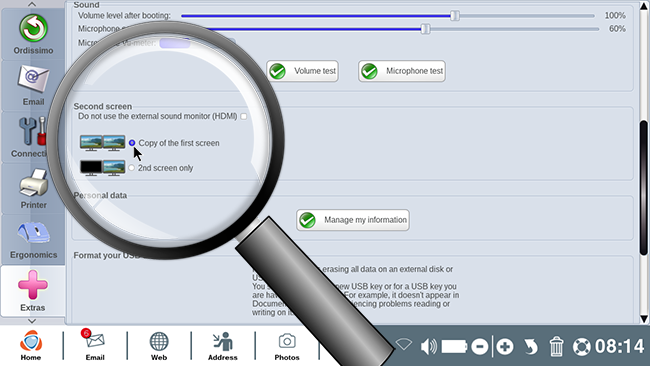The height and width of the screenshot is (366, 650).
Task: Open the Address book
Action: [223, 346]
